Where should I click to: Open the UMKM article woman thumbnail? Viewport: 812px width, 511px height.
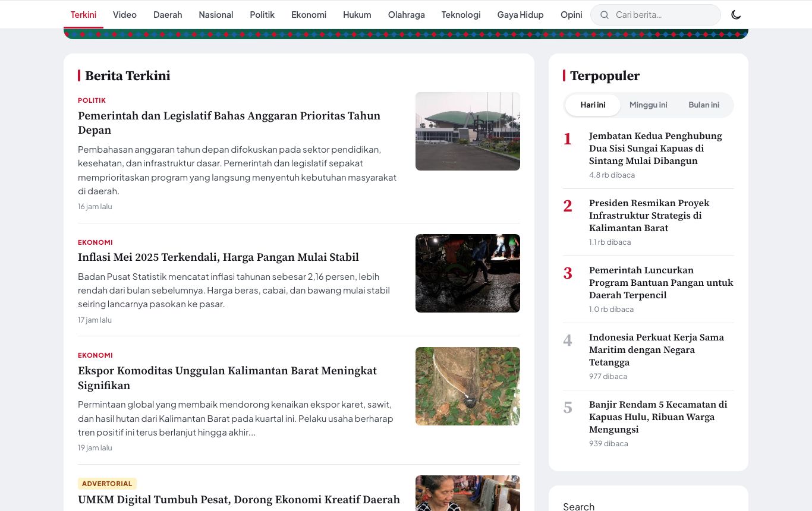(x=468, y=493)
